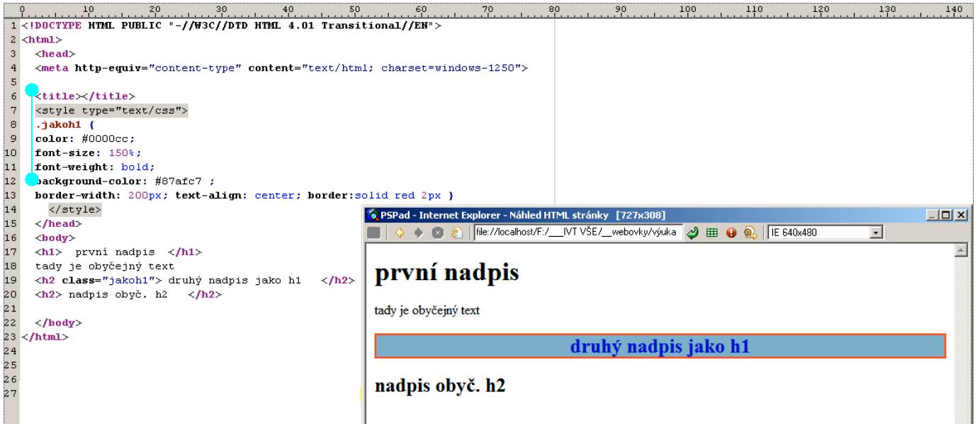Viewport: 980px width, 424px height.
Task: Click the <title></title> tag in code
Action: [86, 96]
